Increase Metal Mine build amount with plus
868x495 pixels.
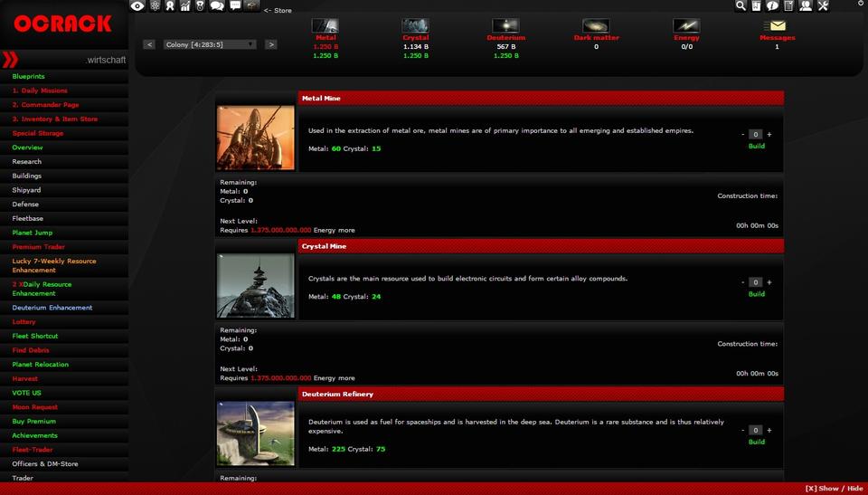[769, 134]
